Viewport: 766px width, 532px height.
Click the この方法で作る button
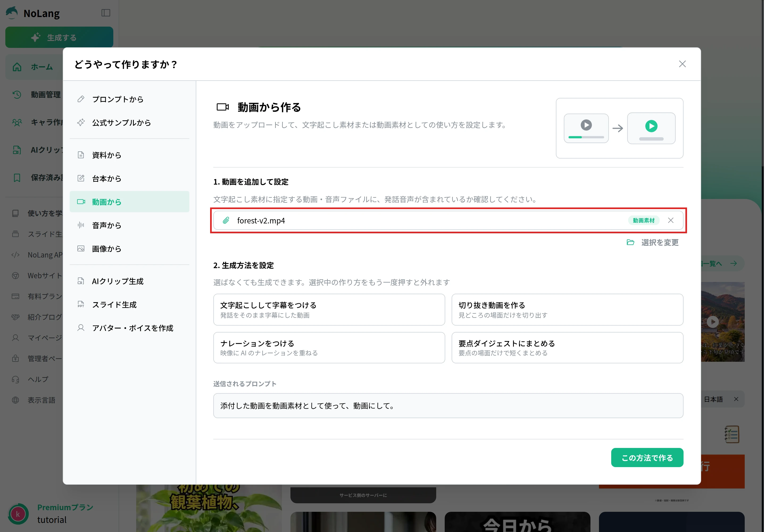click(x=647, y=458)
